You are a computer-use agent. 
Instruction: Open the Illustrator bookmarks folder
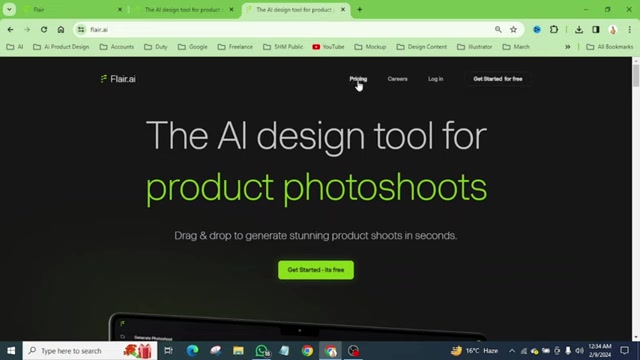[475, 47]
